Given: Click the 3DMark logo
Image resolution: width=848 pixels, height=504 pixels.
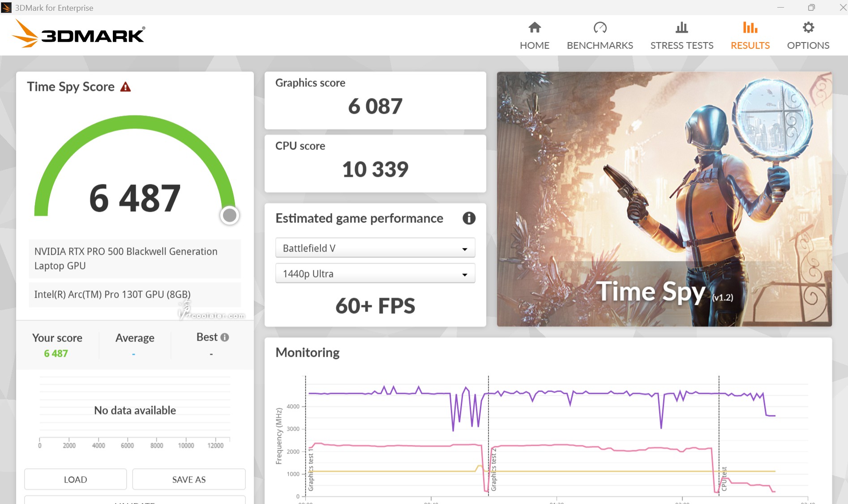Looking at the screenshot, I should click(x=78, y=34).
